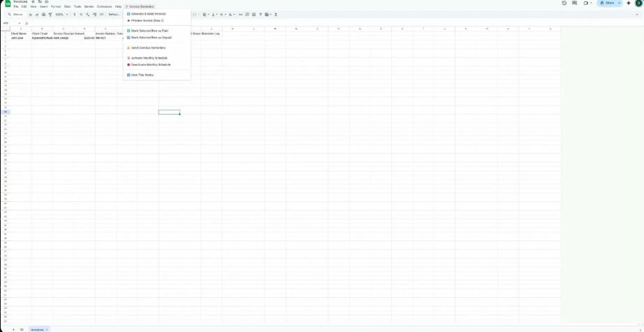This screenshot has width=644, height=332.
Task: Click the Undo icon in toolbar
Action: (x=31, y=15)
